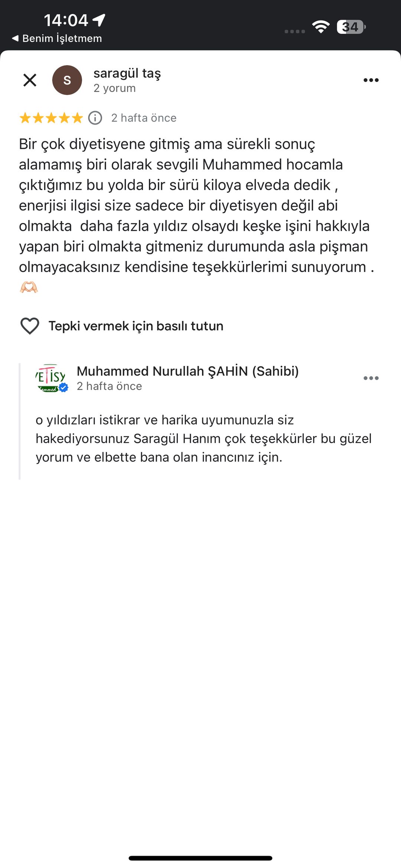Open the owner's business logo avatar
The height and width of the screenshot is (868, 401).
[x=52, y=378]
